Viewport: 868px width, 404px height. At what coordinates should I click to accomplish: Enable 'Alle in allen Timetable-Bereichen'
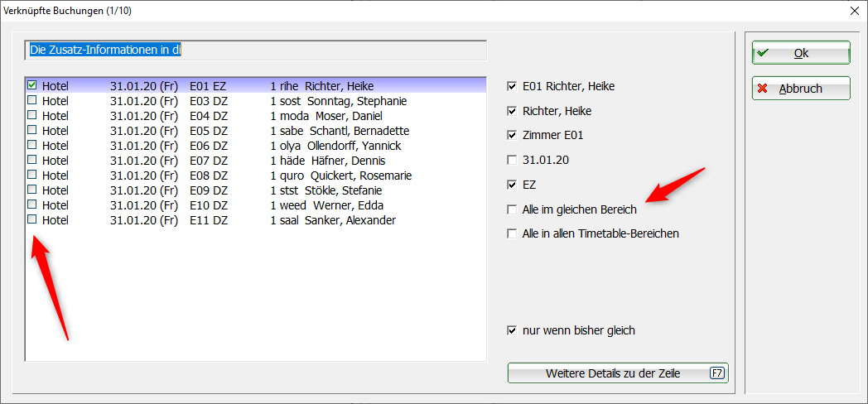coord(512,233)
